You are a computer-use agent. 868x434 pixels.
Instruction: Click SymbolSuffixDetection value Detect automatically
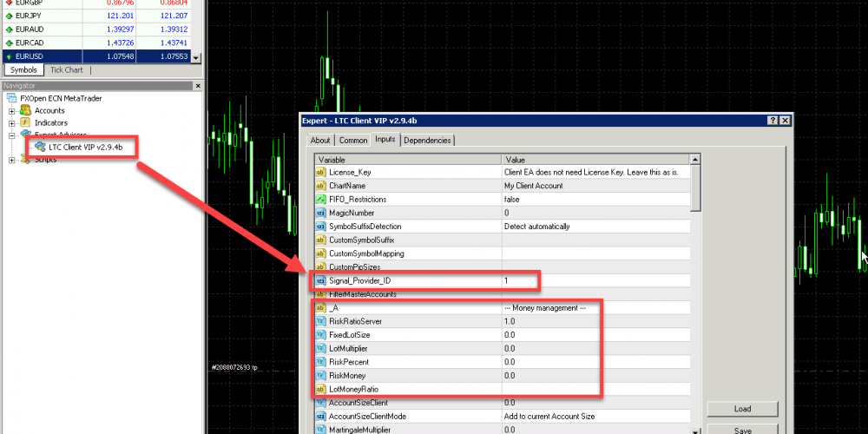pos(536,227)
